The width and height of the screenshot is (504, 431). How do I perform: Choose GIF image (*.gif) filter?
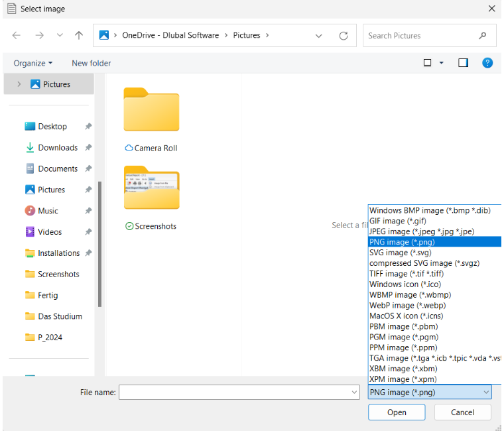click(434, 221)
